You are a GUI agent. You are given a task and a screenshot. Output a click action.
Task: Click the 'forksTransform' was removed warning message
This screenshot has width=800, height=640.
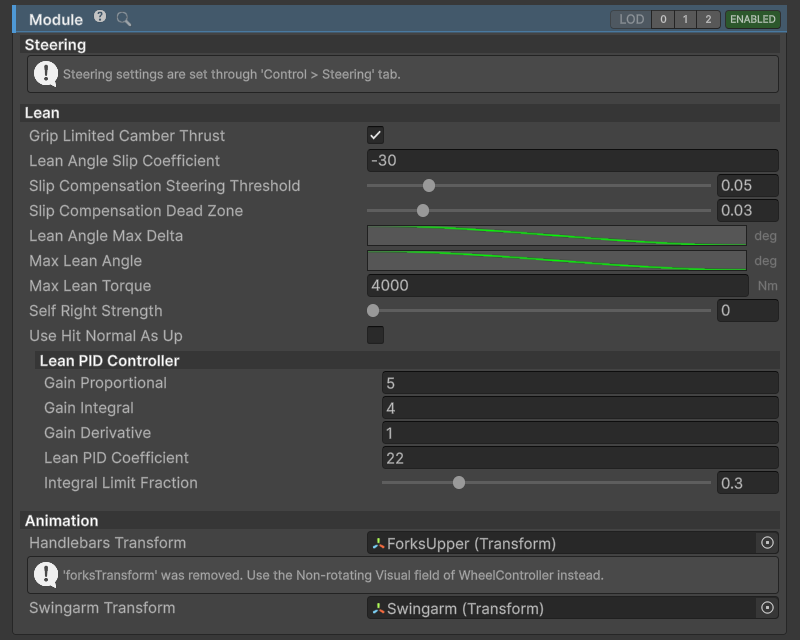(x=403, y=575)
